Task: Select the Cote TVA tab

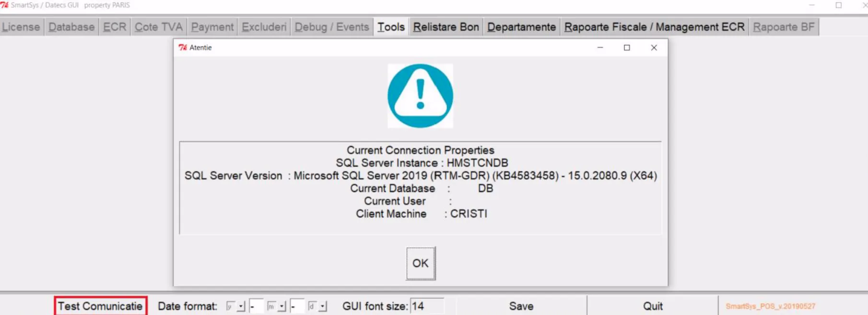Action: [x=159, y=27]
